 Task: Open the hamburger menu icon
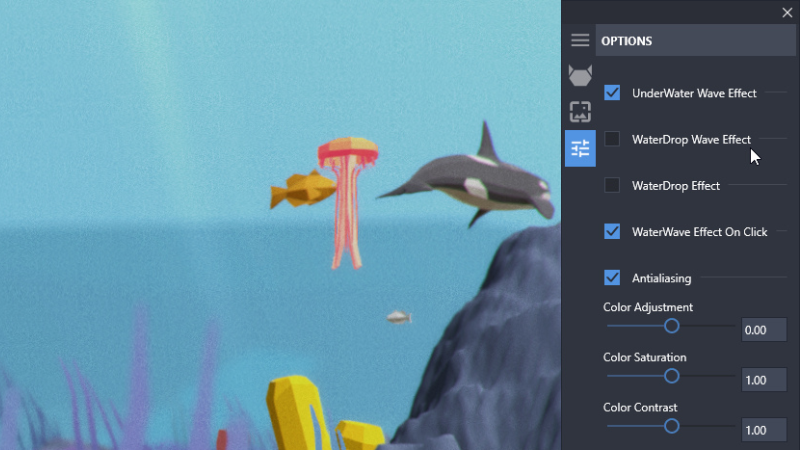coord(580,41)
